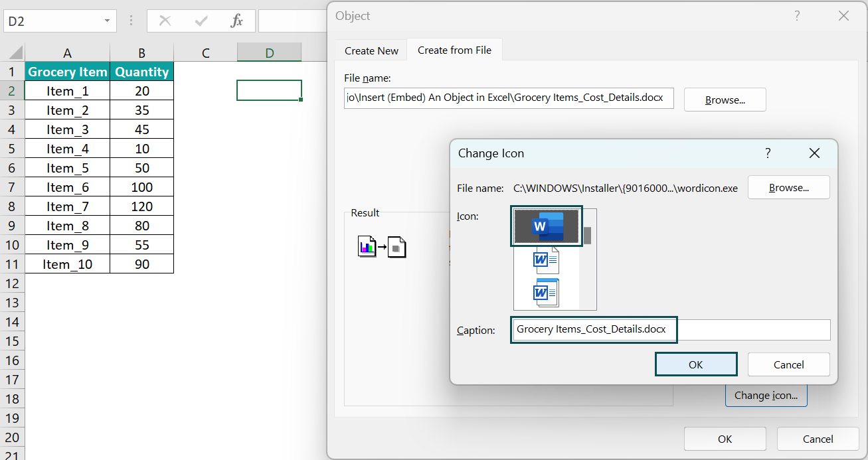Select column C header

click(205, 52)
